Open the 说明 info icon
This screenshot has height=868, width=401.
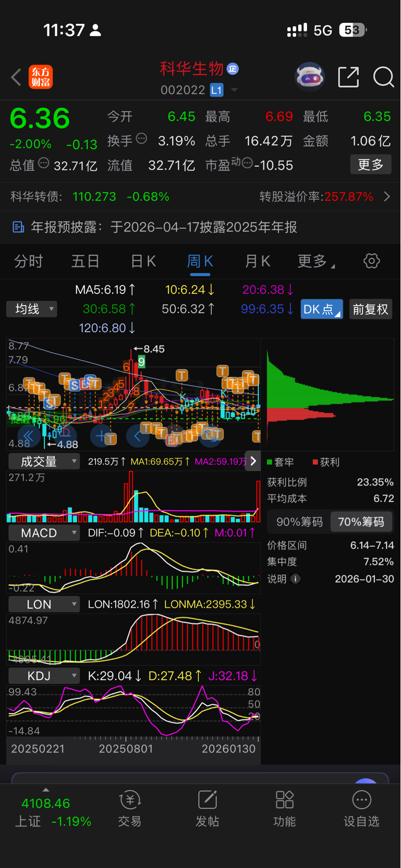[x=296, y=579]
